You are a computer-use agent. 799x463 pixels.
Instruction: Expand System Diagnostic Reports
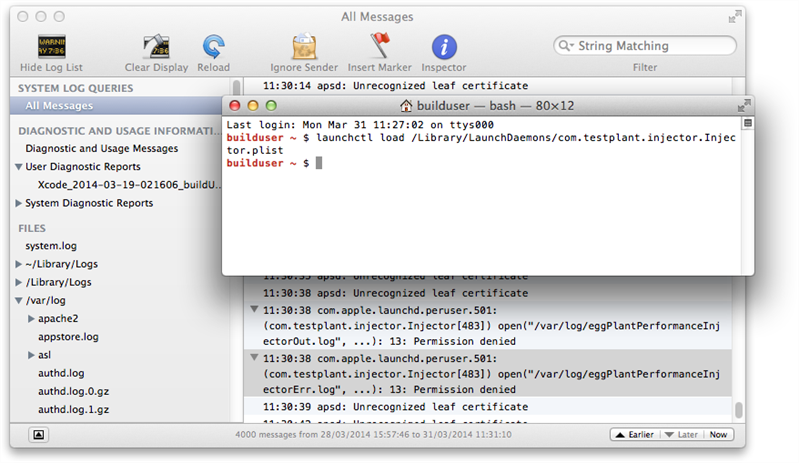coord(19,203)
